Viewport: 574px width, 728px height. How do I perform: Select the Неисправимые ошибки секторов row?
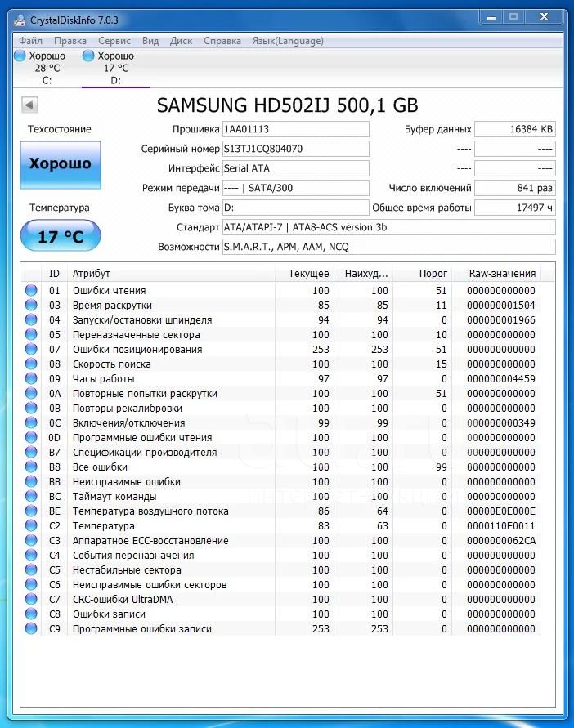tap(280, 584)
